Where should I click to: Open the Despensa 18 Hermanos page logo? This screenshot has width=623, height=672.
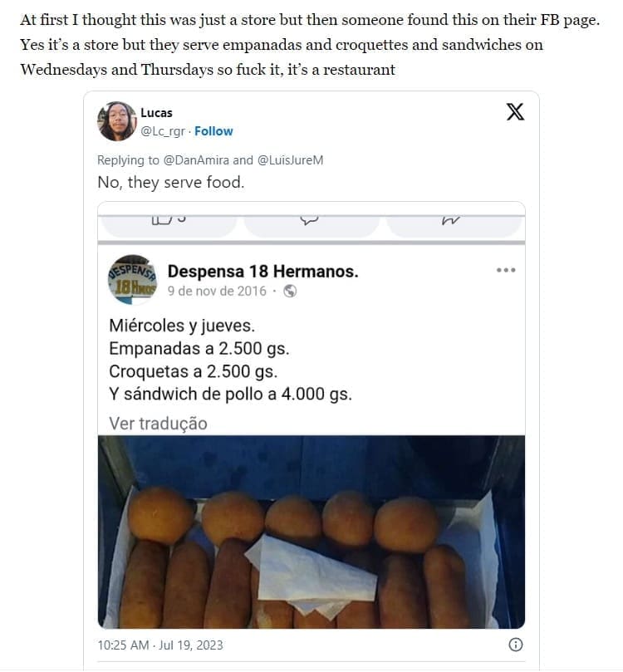click(x=132, y=280)
